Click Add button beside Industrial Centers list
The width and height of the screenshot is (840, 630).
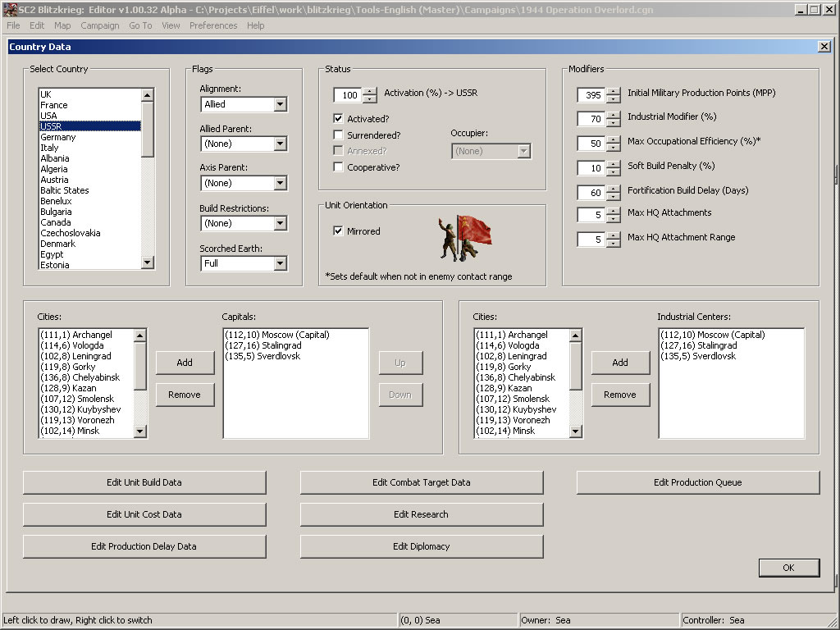pyautogui.click(x=620, y=363)
